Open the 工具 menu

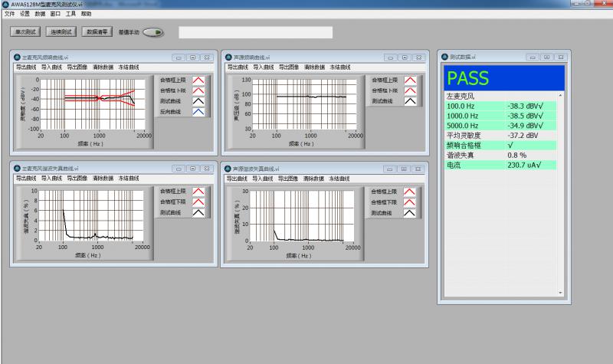(70, 14)
